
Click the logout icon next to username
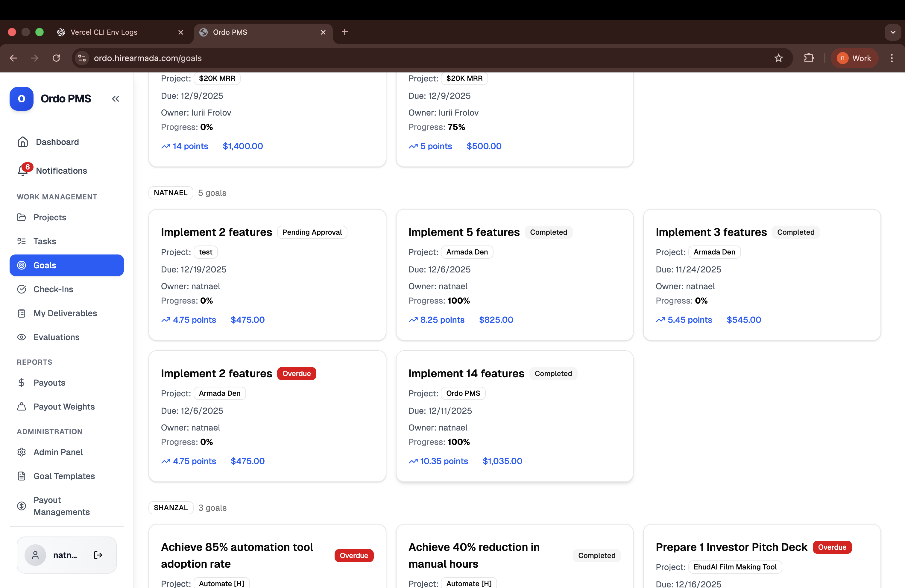coord(98,555)
